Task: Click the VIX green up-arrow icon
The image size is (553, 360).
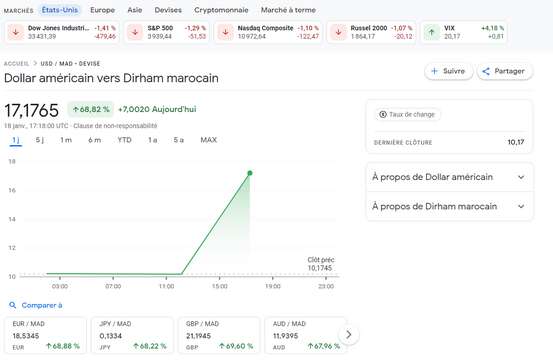Action: (x=431, y=32)
